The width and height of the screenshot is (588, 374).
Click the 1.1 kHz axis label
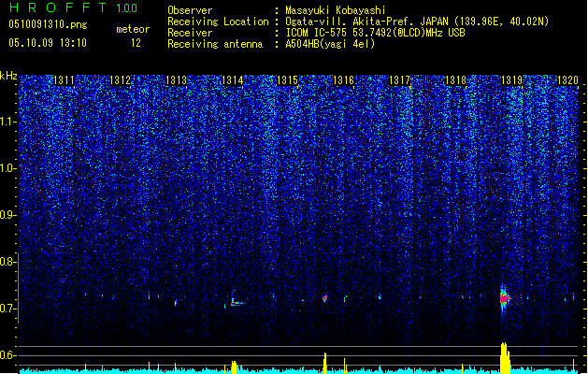(8, 122)
